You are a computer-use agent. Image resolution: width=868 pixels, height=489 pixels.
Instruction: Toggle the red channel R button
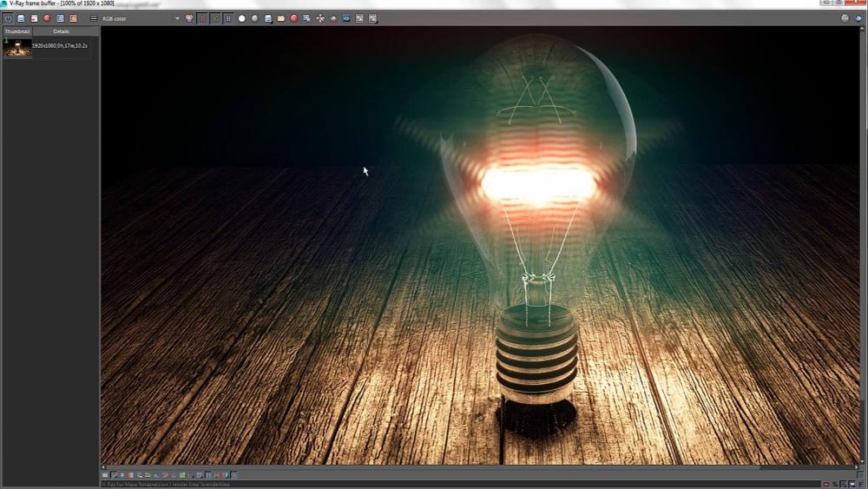pos(202,18)
